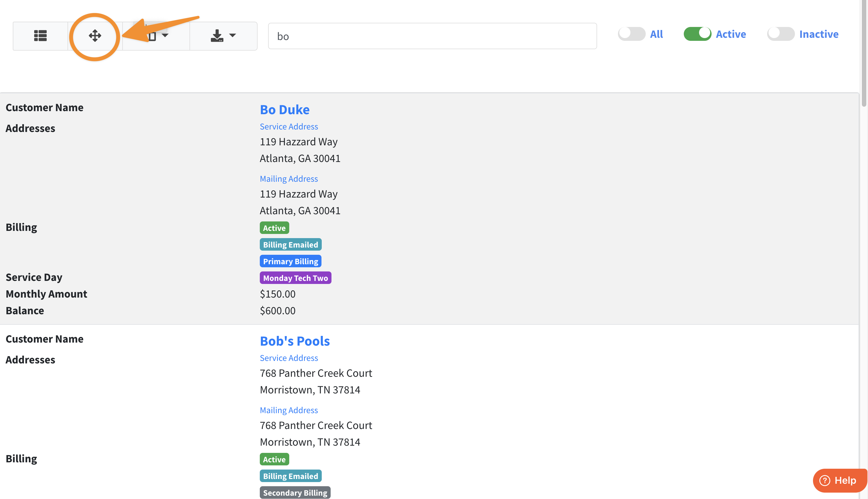Switch to the list view icon
The height and width of the screenshot is (499, 868).
(40, 36)
